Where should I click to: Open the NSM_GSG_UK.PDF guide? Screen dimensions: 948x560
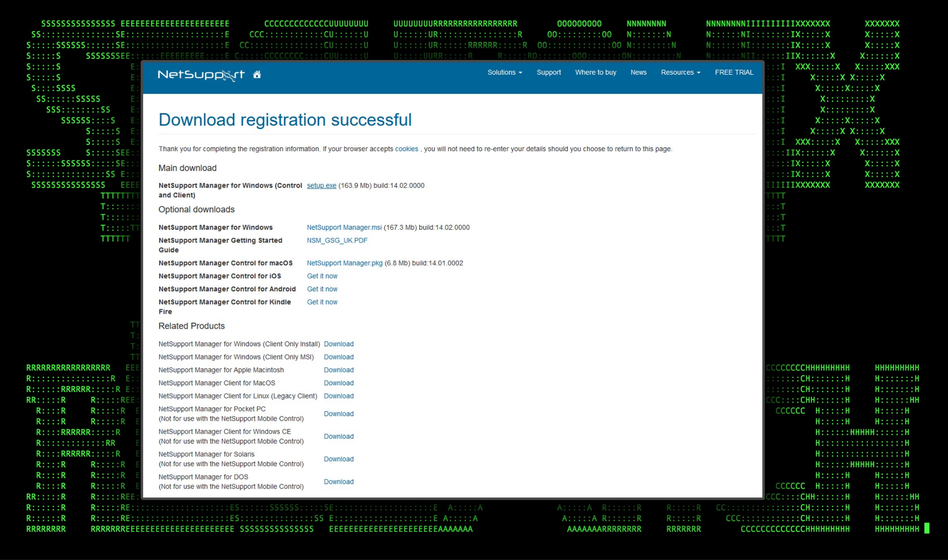pos(337,240)
